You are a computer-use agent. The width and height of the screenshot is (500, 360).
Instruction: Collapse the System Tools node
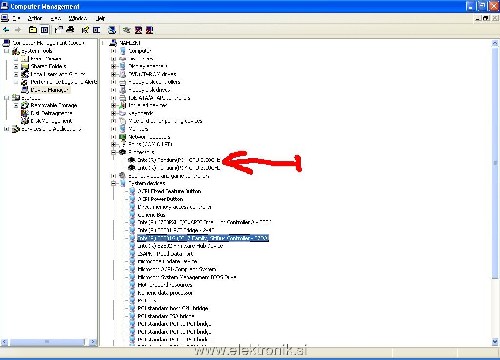click(6, 51)
